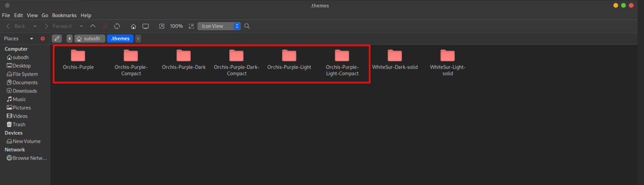Open the File menu
Image resolution: width=644 pixels, height=185 pixels.
6,15
